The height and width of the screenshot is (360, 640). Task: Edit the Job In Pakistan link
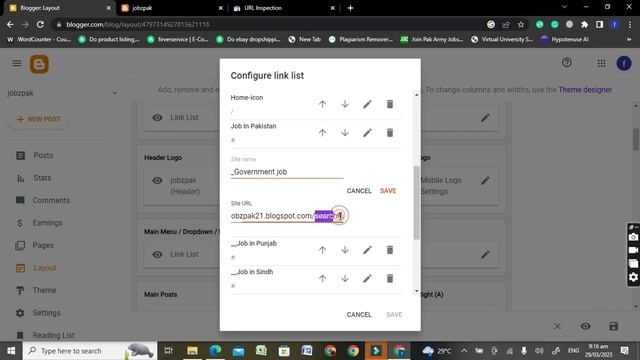pos(367,133)
